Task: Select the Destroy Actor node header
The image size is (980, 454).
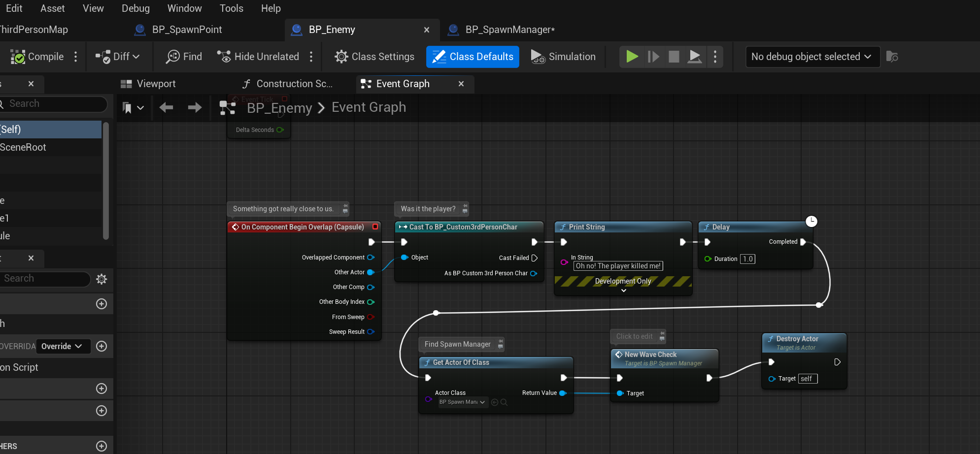Action: coord(804,343)
